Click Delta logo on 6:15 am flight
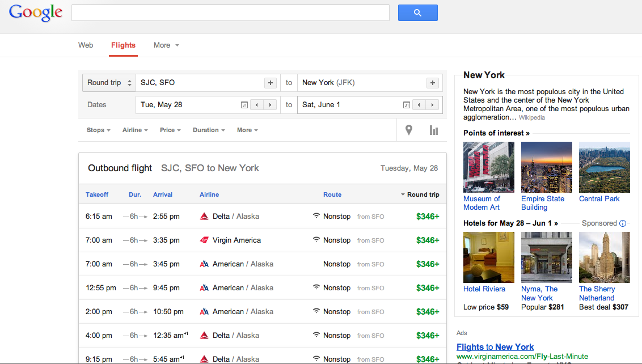 pyautogui.click(x=204, y=216)
